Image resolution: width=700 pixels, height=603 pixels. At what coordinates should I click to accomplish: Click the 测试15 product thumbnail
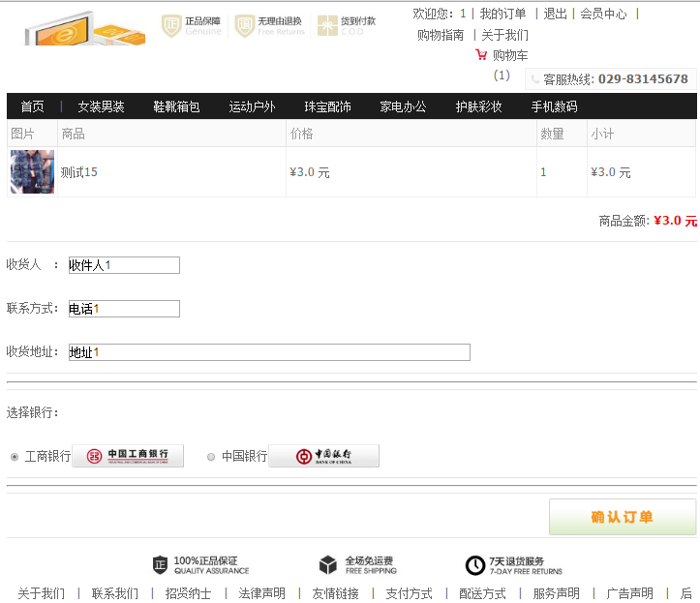click(x=32, y=172)
